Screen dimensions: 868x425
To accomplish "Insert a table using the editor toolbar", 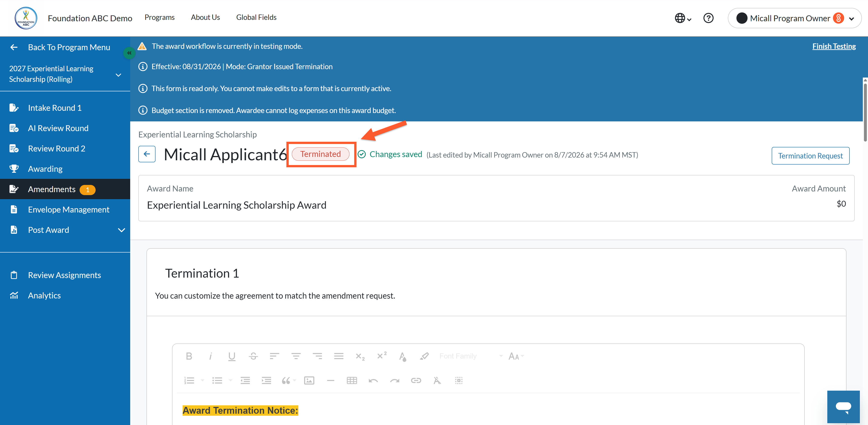I will click(352, 380).
